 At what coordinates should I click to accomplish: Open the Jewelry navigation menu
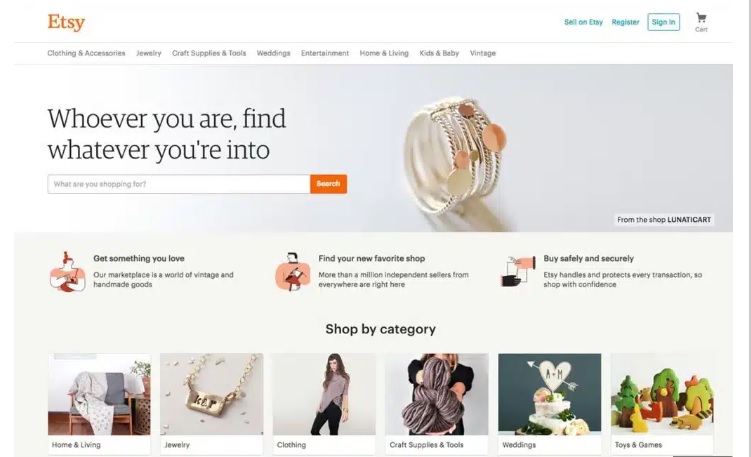(x=148, y=53)
